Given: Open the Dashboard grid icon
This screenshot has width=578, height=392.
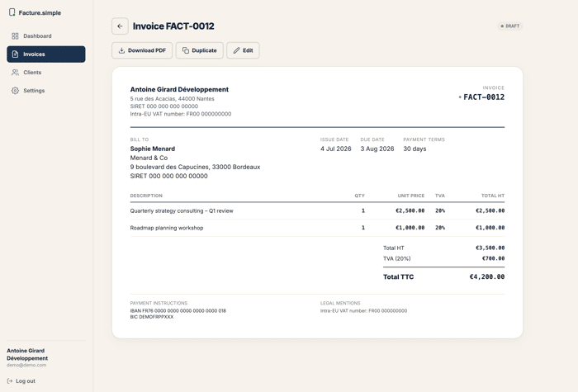Looking at the screenshot, I should coord(15,36).
